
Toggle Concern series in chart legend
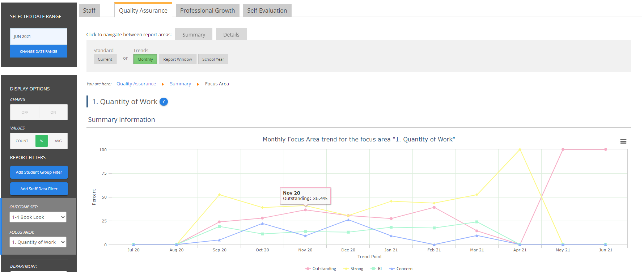pos(401,269)
